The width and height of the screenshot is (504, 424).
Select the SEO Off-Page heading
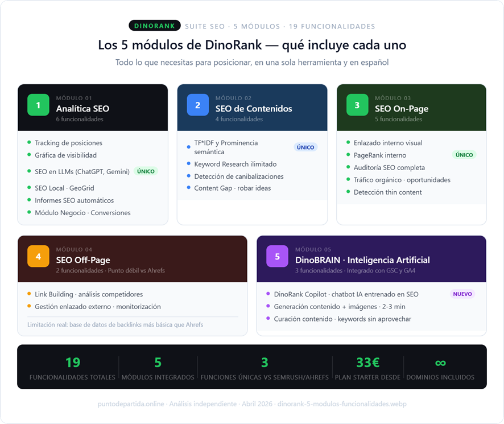coord(83,260)
